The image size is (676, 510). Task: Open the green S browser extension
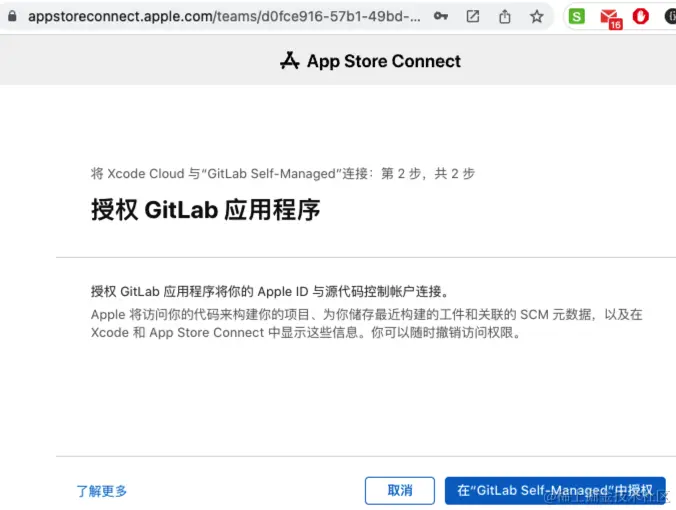pyautogui.click(x=577, y=16)
